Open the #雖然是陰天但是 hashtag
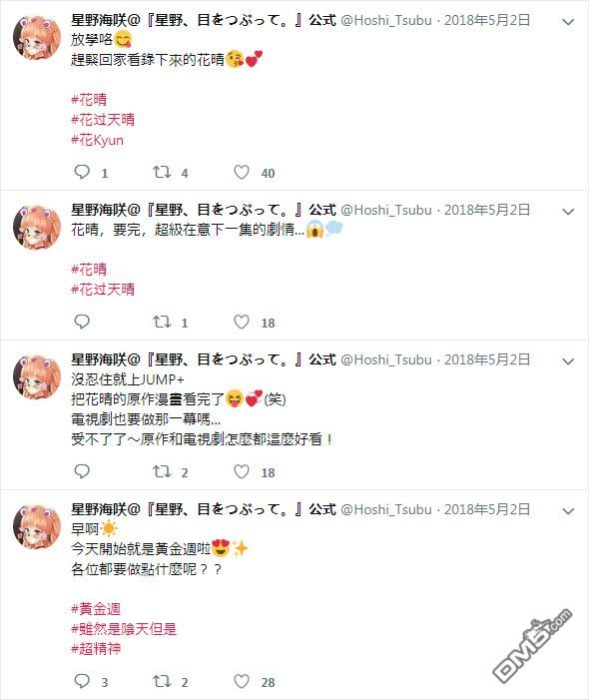 [124, 628]
